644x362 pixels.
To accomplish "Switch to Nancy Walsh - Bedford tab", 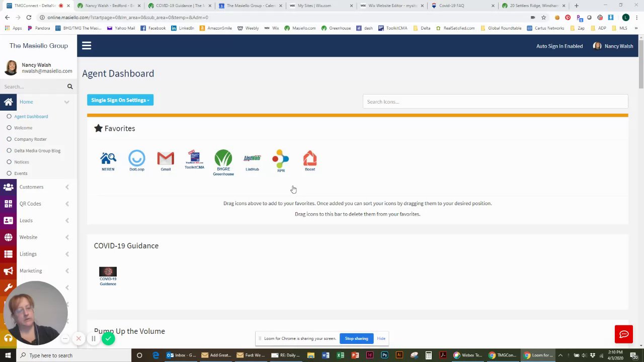I will (x=109, y=6).
